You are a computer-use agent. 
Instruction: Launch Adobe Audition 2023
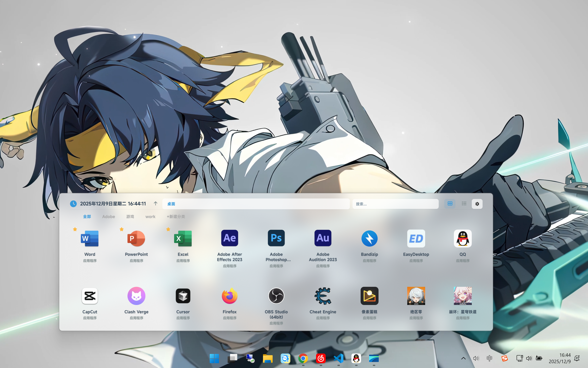pyautogui.click(x=323, y=238)
